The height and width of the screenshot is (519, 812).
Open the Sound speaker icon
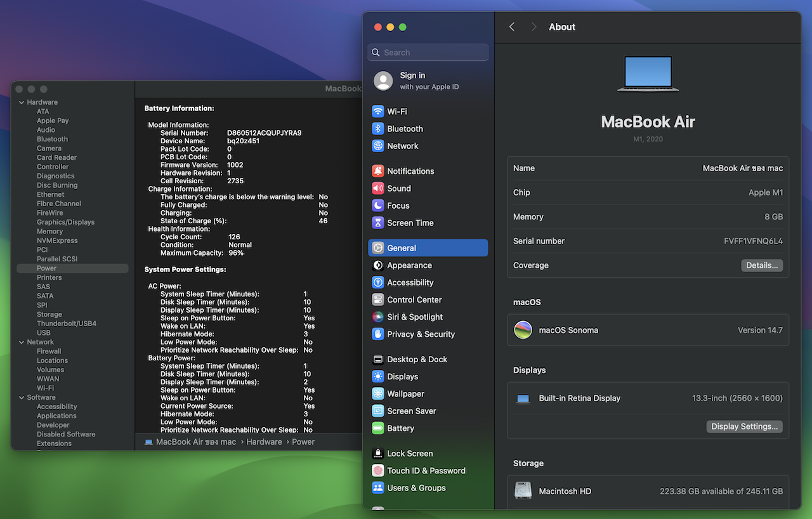378,188
